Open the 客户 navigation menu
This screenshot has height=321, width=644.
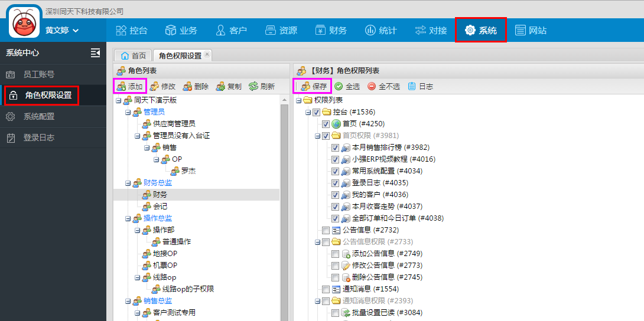point(231,30)
